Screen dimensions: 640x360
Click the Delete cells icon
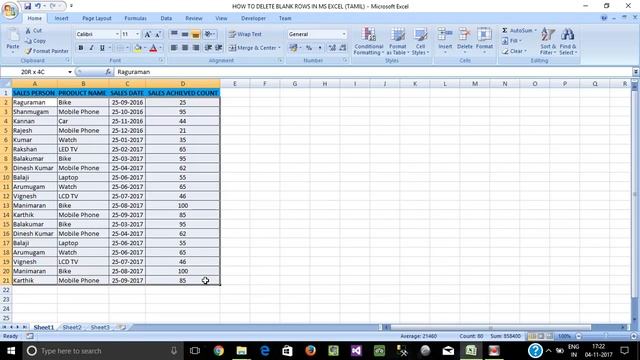click(x=464, y=34)
